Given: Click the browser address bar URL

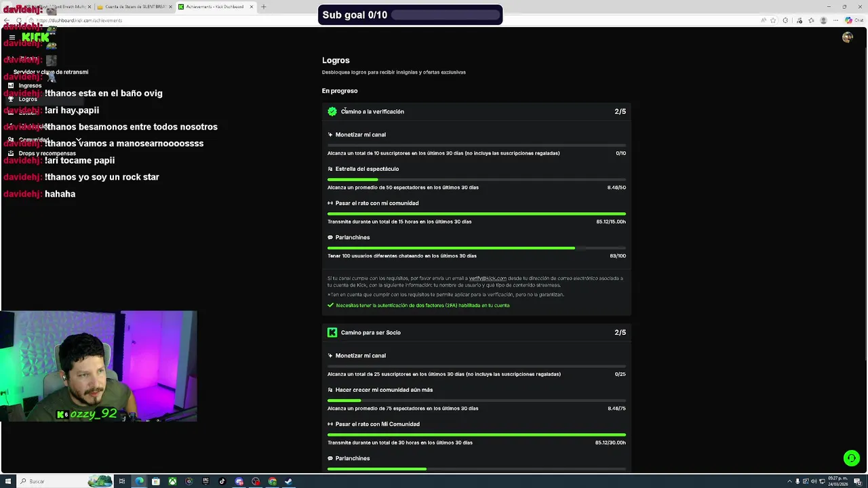Looking at the screenshot, I should 80,20.
